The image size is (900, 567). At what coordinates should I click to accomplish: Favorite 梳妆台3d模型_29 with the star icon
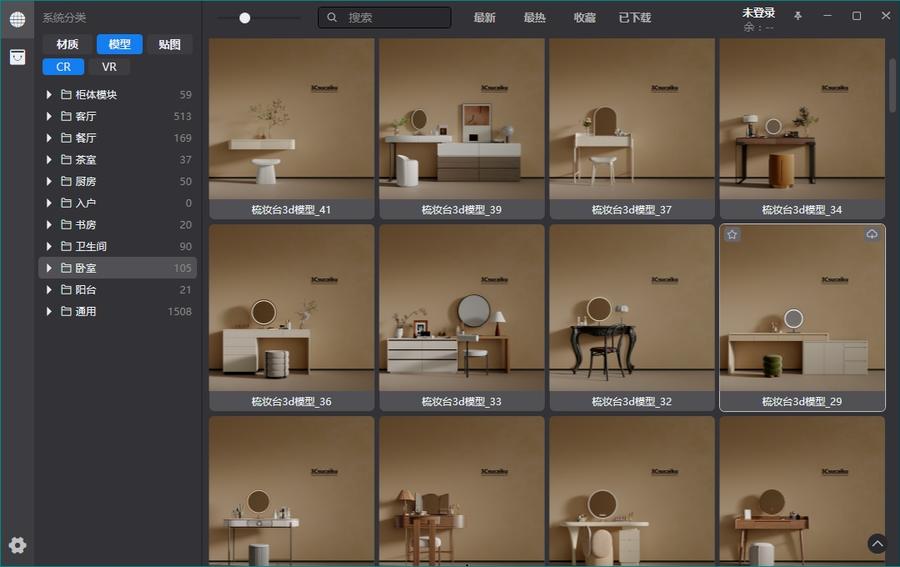pyautogui.click(x=732, y=235)
